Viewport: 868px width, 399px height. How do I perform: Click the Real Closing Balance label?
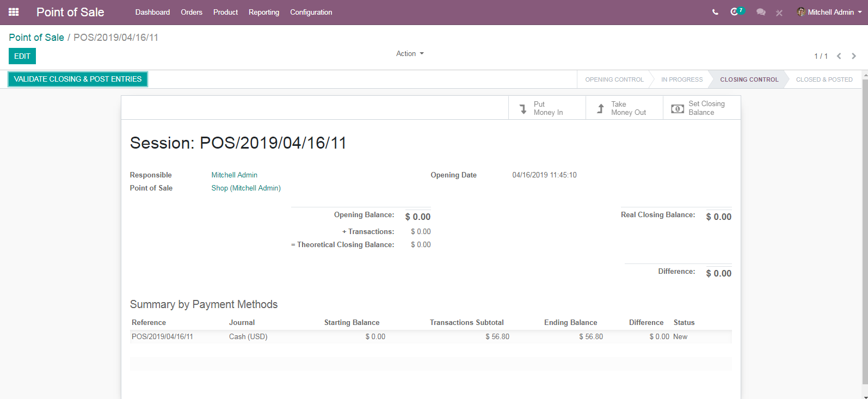point(658,214)
